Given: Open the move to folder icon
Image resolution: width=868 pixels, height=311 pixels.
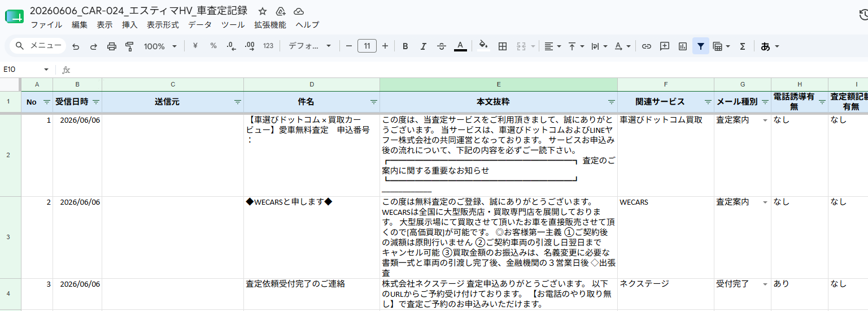Looking at the screenshot, I should (x=280, y=11).
